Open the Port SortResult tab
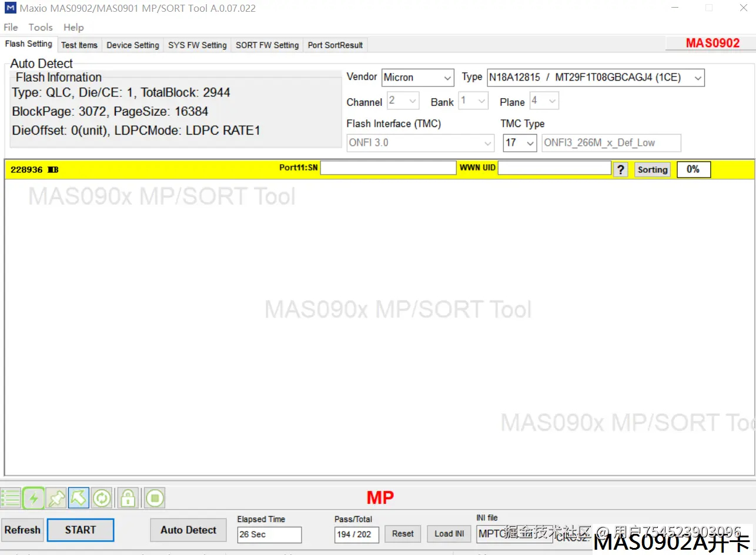The width and height of the screenshot is (756, 555). click(336, 45)
